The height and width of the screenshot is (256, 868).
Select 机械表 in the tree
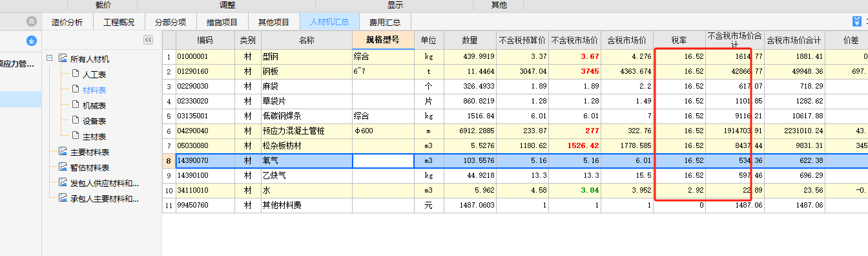click(94, 105)
